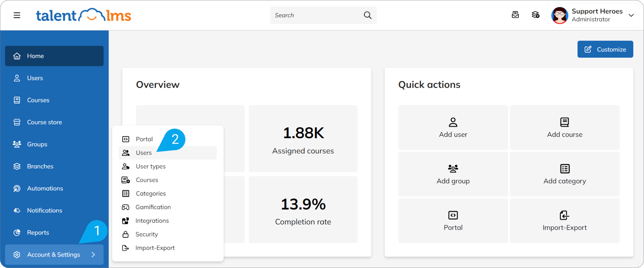The height and width of the screenshot is (268, 644).
Task: Click the search magnifier icon
Action: coord(367,15)
